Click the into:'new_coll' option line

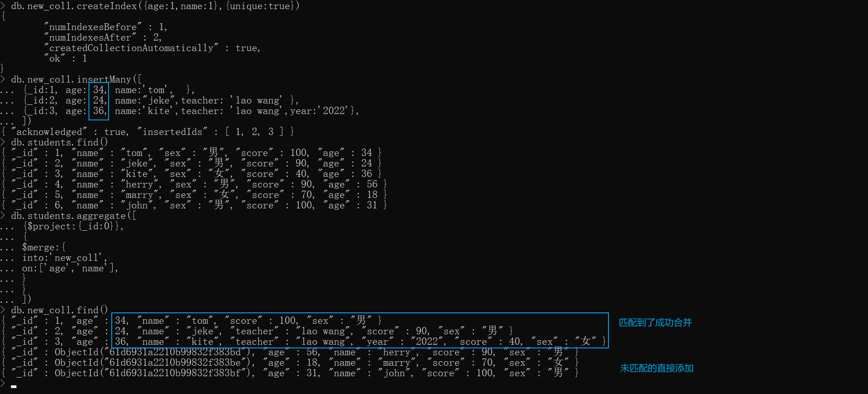64,258
